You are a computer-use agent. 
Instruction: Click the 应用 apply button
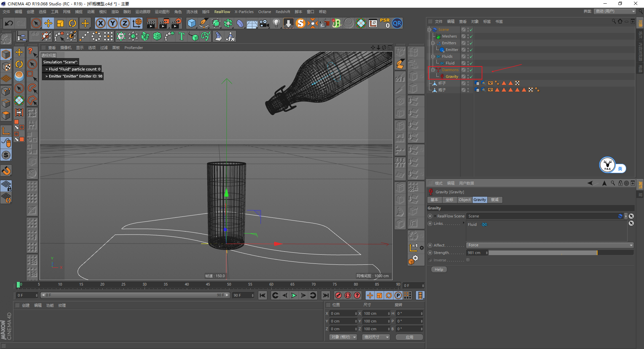pos(409,337)
